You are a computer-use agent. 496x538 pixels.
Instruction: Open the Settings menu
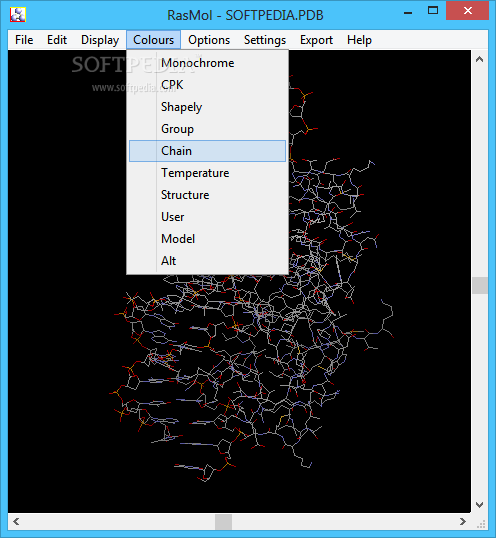(x=265, y=40)
